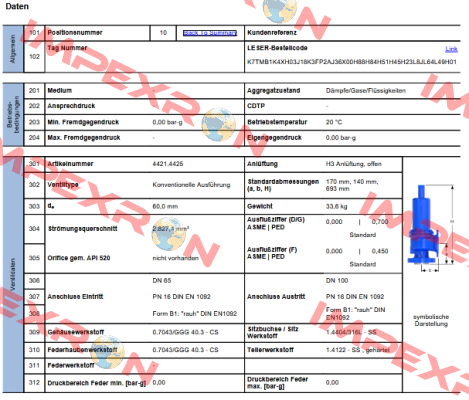Click the globe watermark icon over Federhaubenwerkstoff

click(107, 352)
